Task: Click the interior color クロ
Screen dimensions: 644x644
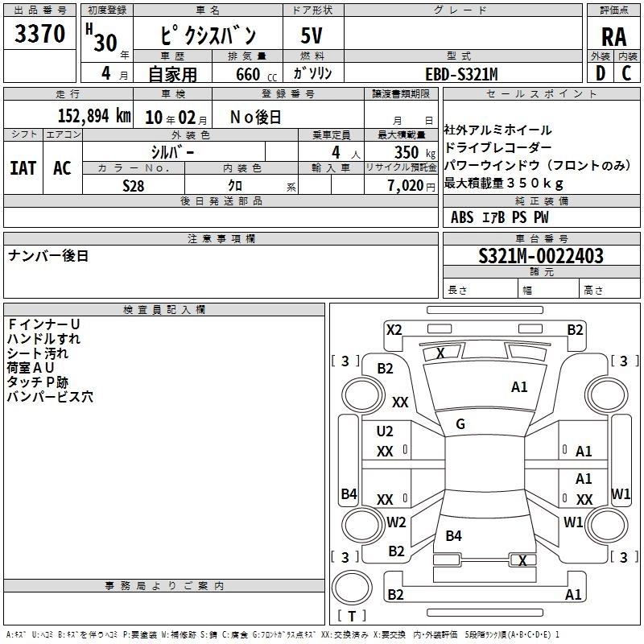Action: point(235,186)
